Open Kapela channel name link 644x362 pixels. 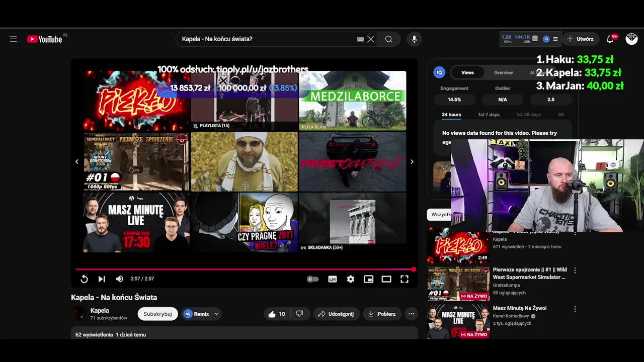100,310
